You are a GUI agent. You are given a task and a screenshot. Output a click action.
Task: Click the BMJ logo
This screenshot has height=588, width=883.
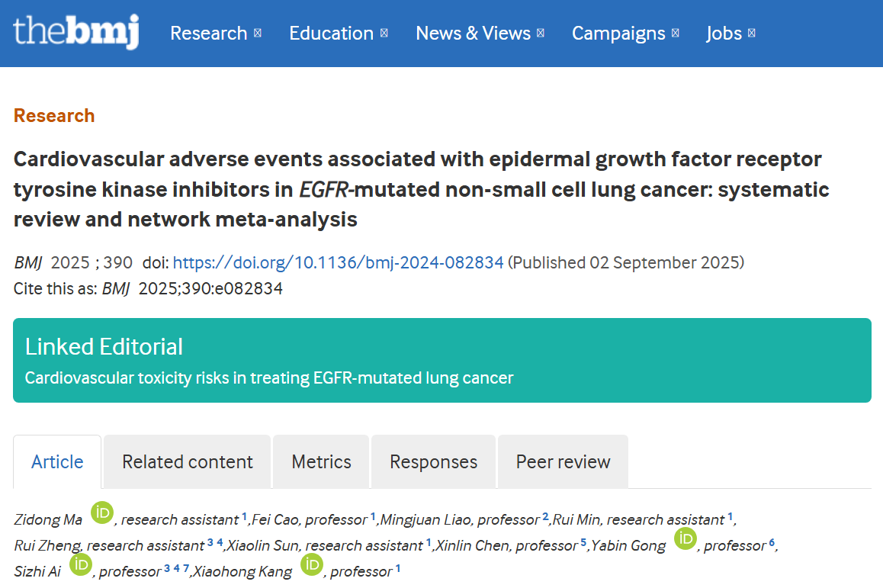(x=76, y=32)
